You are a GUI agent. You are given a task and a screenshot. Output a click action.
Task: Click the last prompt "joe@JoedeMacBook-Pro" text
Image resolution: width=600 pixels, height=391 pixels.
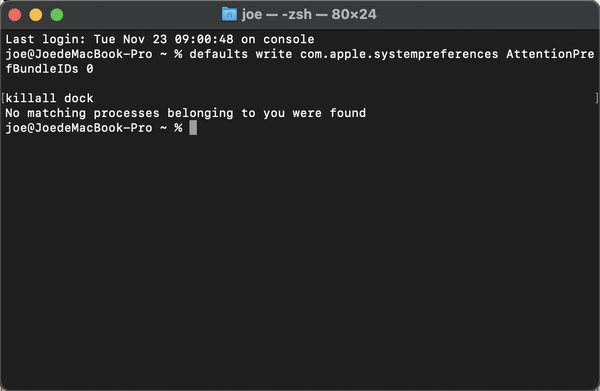tap(79, 128)
